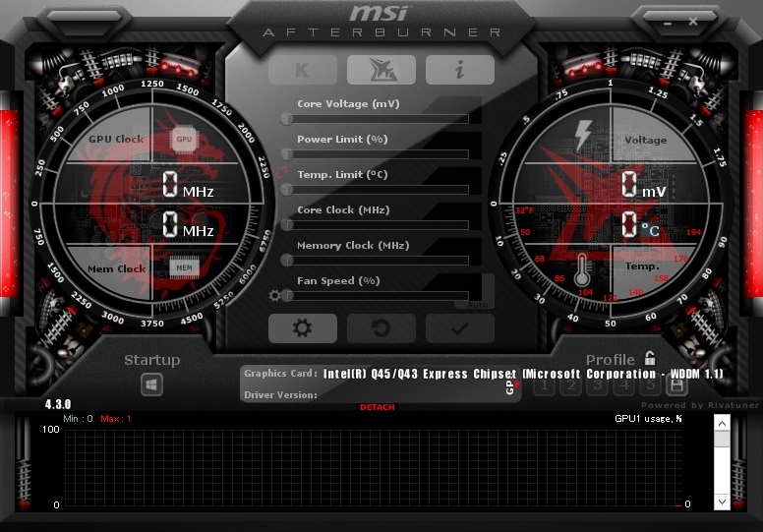Reset settings with the circular arrow button

click(x=381, y=328)
